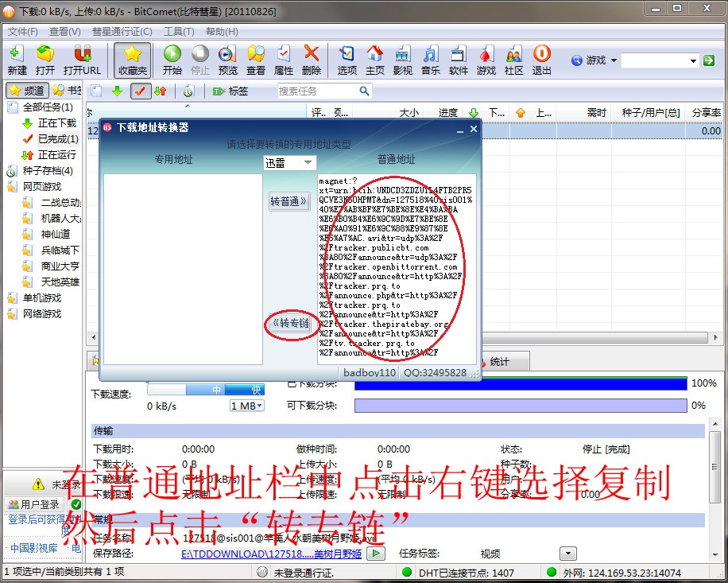Click the 停止 stop toolbar icon
Screen dimensions: 728x583
(200, 60)
